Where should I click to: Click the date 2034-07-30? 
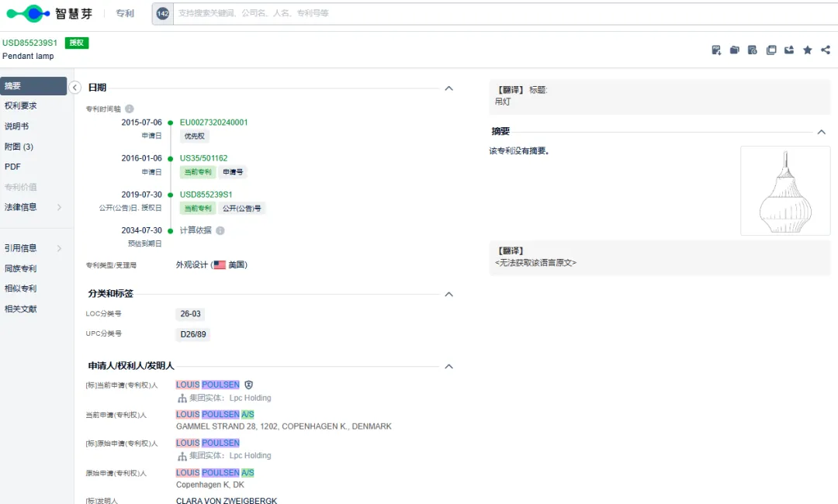point(142,230)
